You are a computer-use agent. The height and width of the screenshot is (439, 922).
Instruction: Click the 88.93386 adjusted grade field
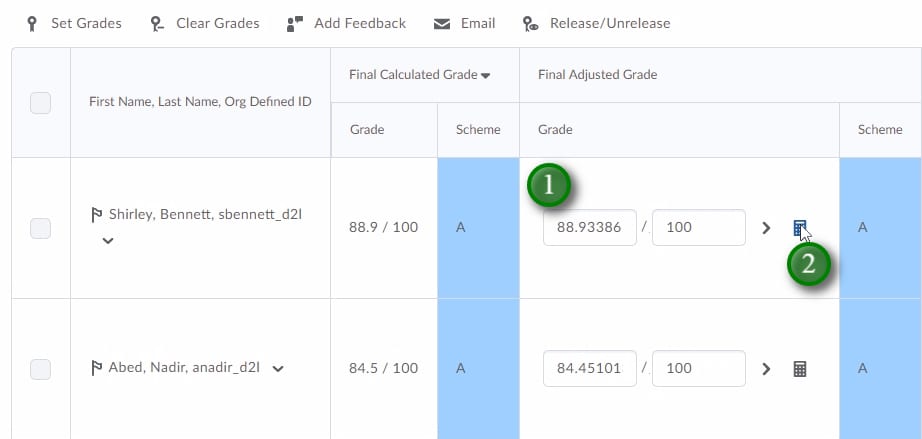click(x=590, y=228)
